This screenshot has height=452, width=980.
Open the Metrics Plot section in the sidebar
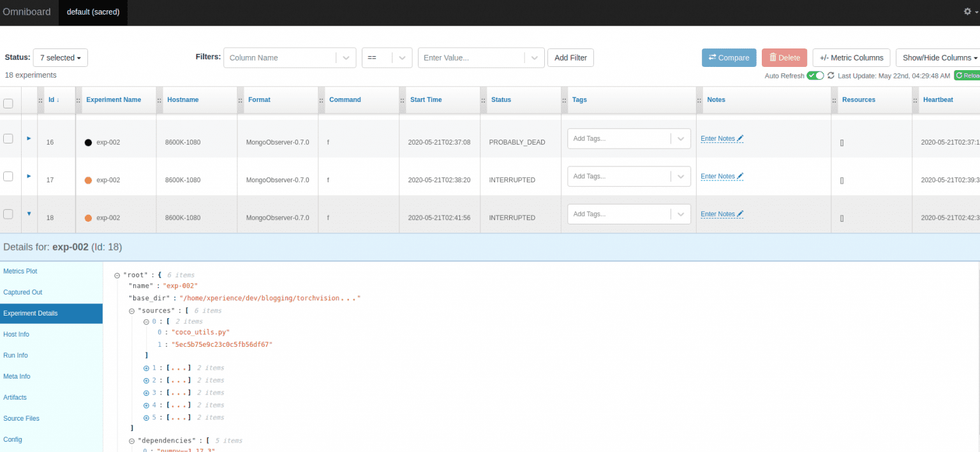(20, 270)
